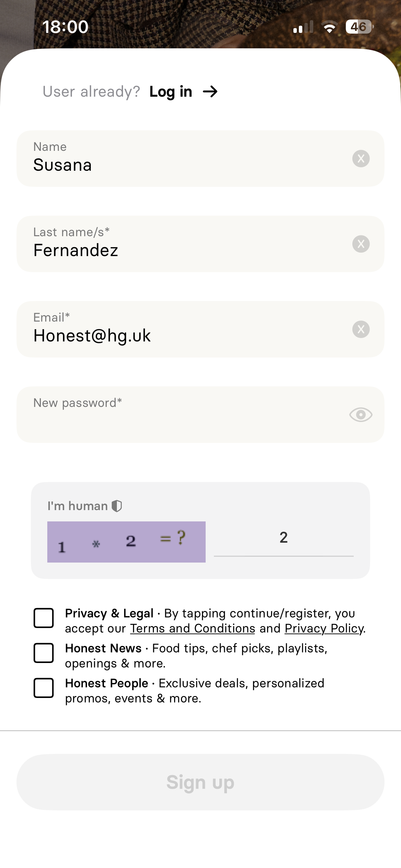
Task: Open the Log in link
Action: tap(171, 92)
